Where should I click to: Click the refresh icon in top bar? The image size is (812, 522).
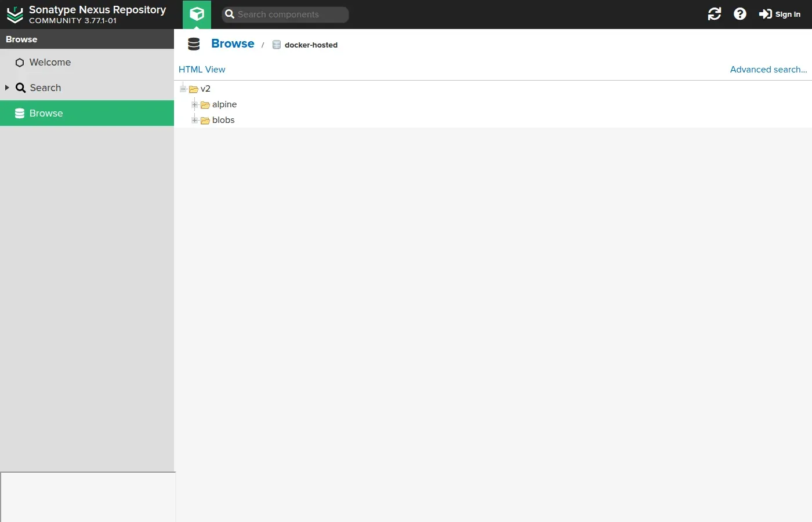(x=715, y=14)
